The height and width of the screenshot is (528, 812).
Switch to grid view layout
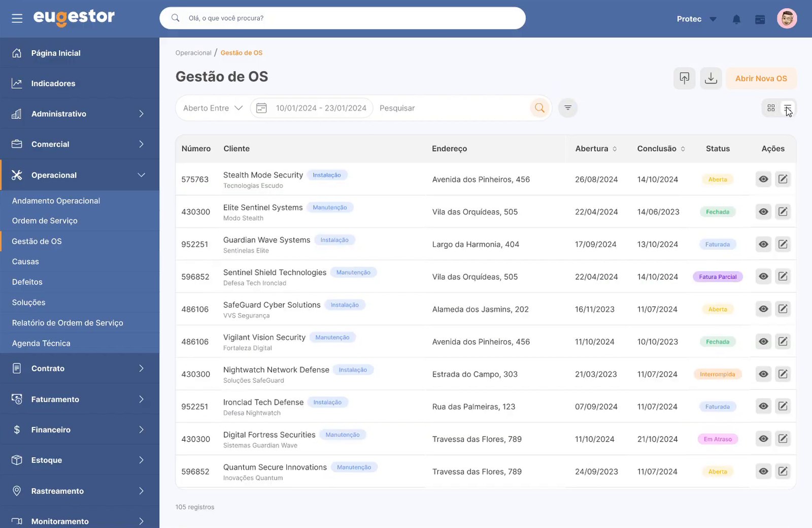coord(771,108)
